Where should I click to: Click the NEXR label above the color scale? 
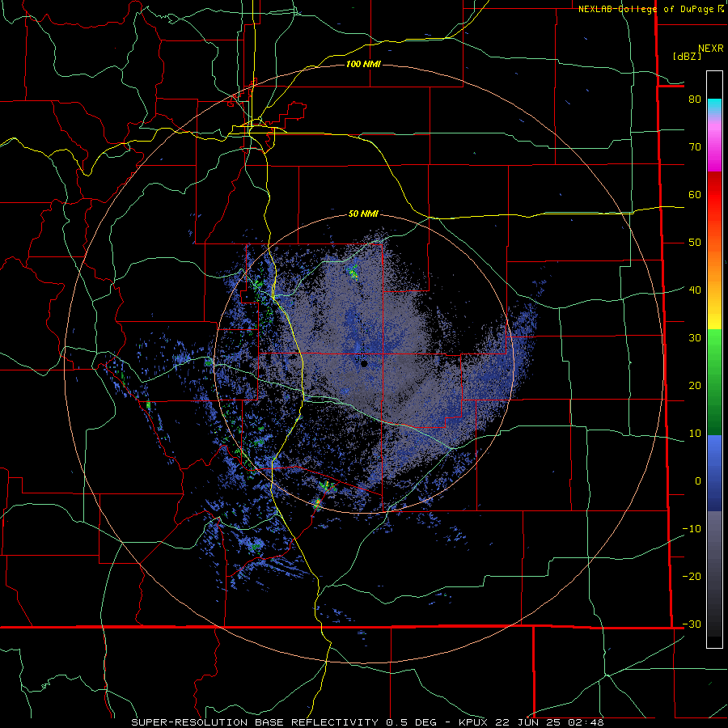coord(710,49)
